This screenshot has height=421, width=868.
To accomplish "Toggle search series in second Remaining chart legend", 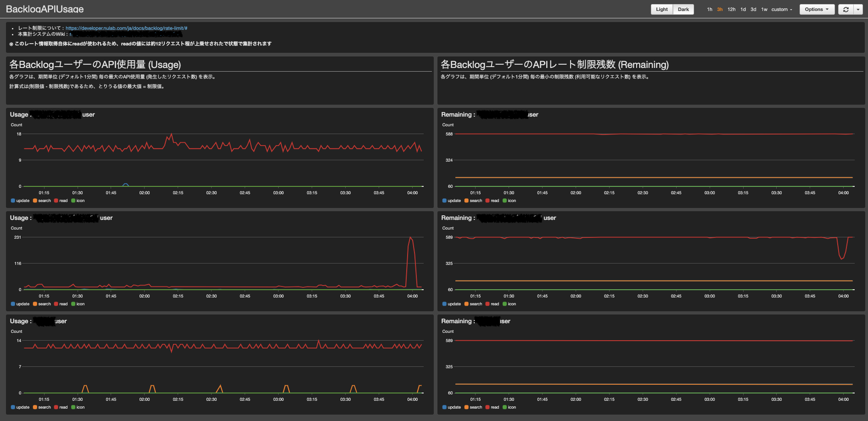I will [473, 304].
